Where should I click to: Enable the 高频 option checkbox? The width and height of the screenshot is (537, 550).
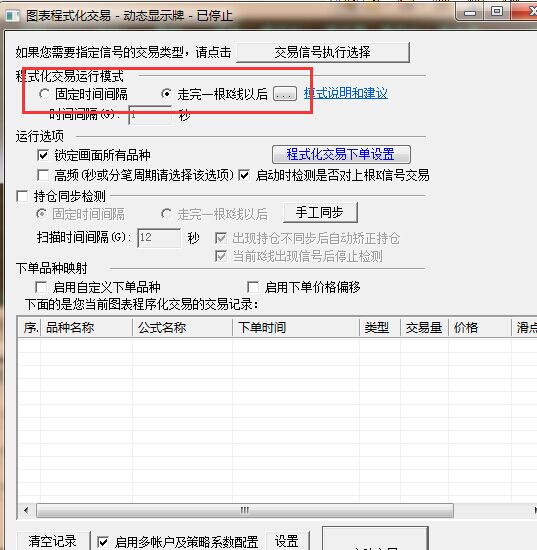click(43, 175)
